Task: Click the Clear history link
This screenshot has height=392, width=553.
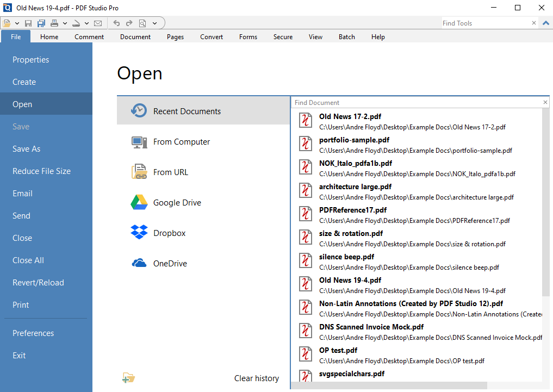Action: [257, 378]
